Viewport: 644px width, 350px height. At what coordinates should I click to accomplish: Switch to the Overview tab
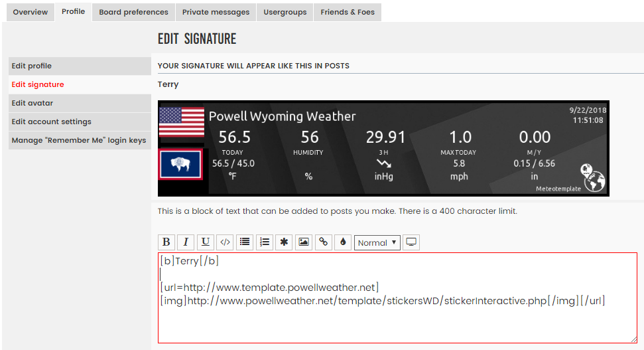(x=30, y=12)
